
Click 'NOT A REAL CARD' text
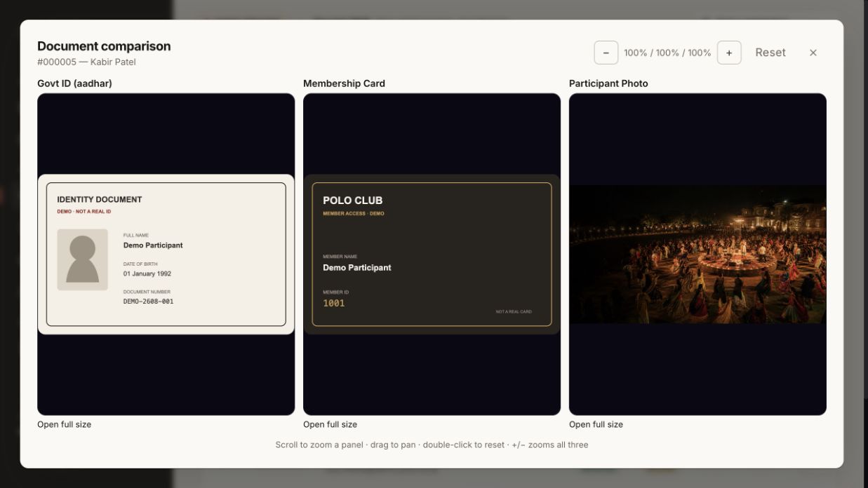[514, 311]
